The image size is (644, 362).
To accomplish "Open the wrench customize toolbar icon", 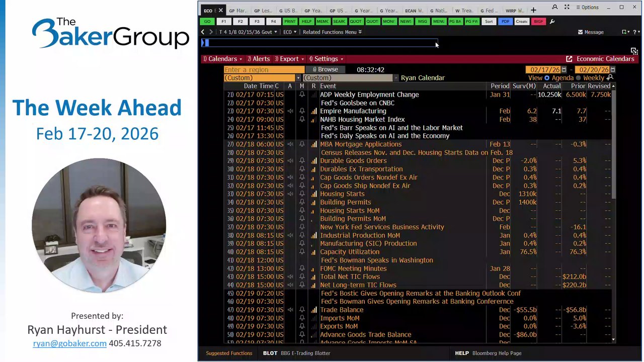I will pyautogui.click(x=552, y=22).
